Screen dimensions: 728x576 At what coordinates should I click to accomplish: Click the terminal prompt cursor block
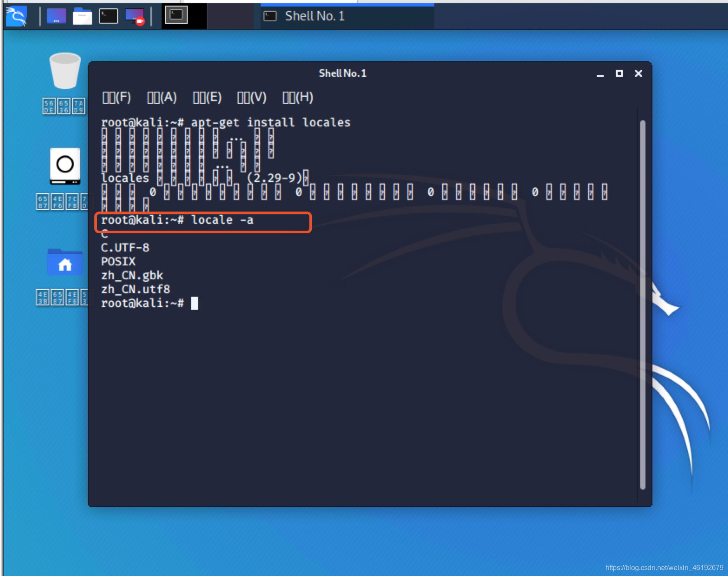[x=195, y=303]
